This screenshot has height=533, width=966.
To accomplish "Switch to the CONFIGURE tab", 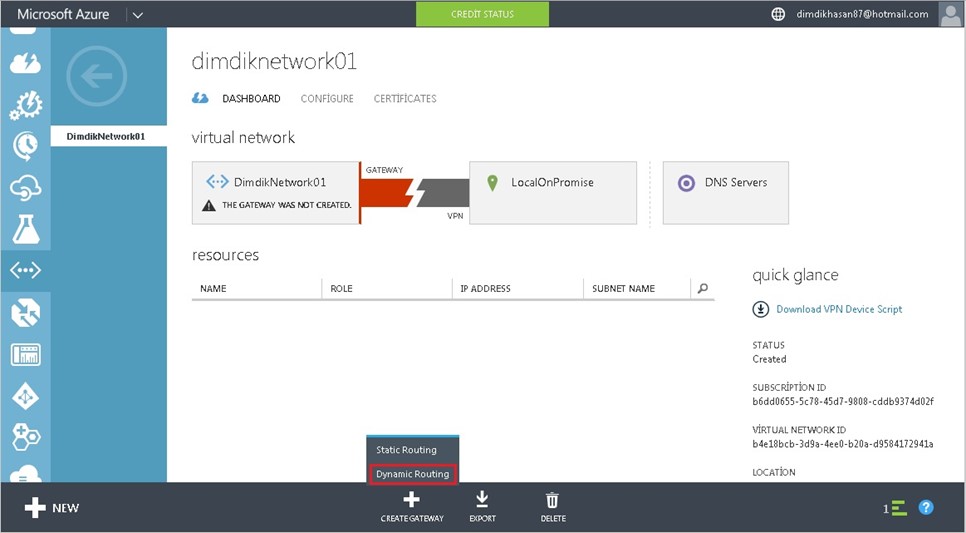I will pos(327,99).
